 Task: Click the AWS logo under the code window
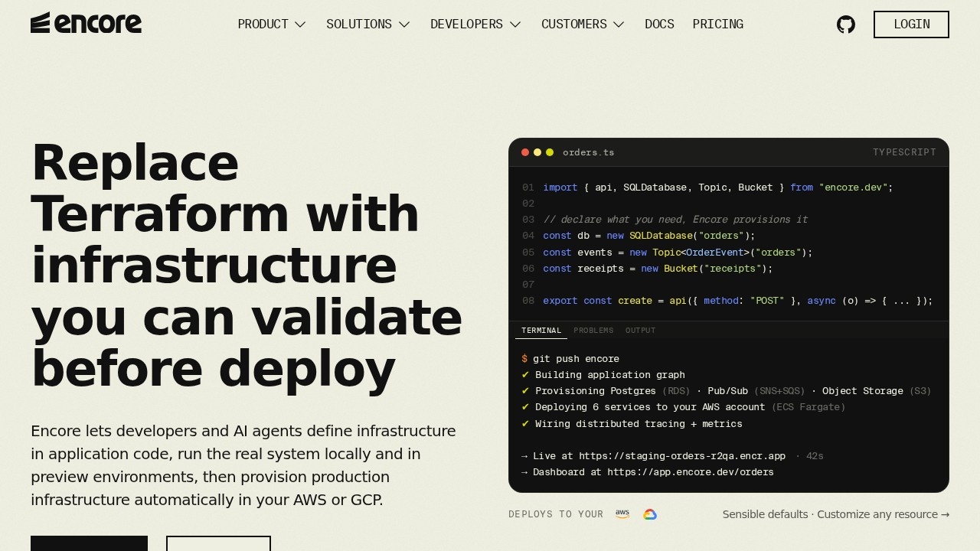(x=622, y=514)
